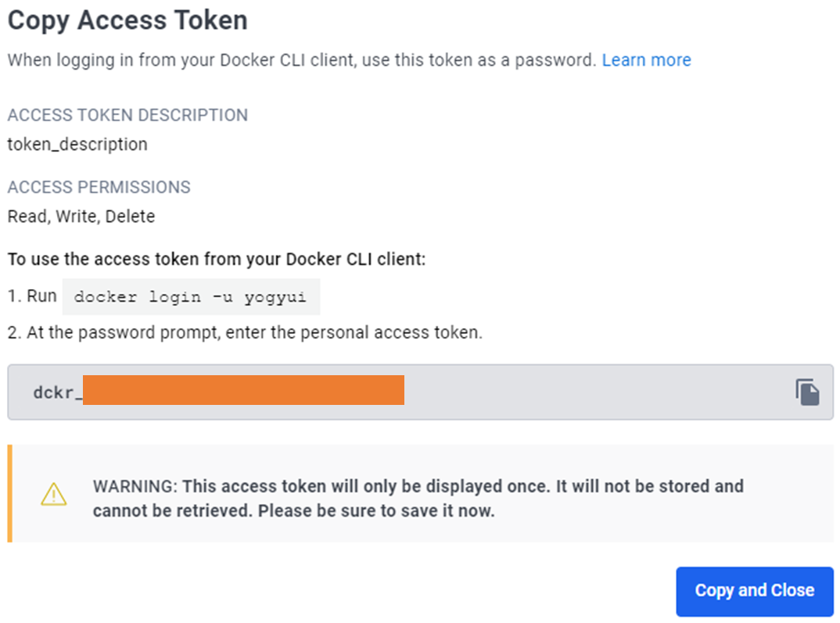Click inside the access token text field
Viewport: 840px width, 623px height.
(x=594, y=392)
